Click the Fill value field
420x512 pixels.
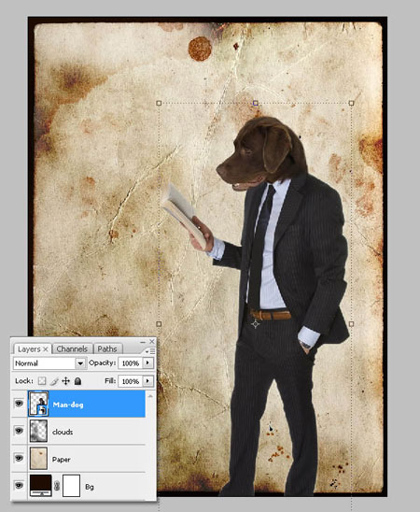click(x=131, y=381)
